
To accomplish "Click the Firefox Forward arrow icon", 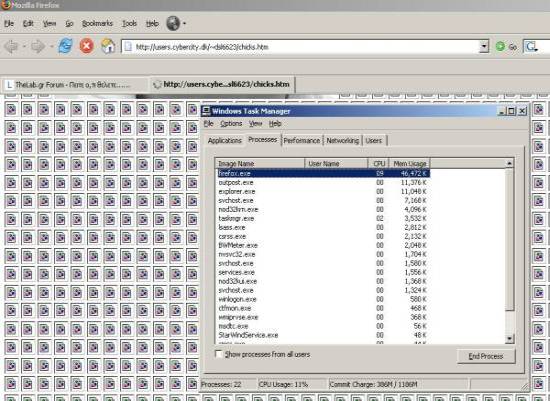I will point(38,46).
